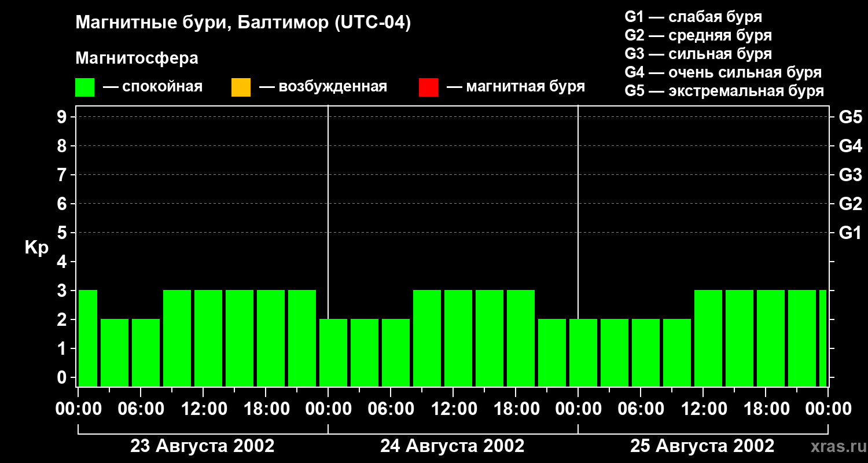The image size is (868, 463).
Task: Click the Kp 3 bar at 08:00–11:00 on 24 August
Action: pyautogui.click(x=427, y=339)
